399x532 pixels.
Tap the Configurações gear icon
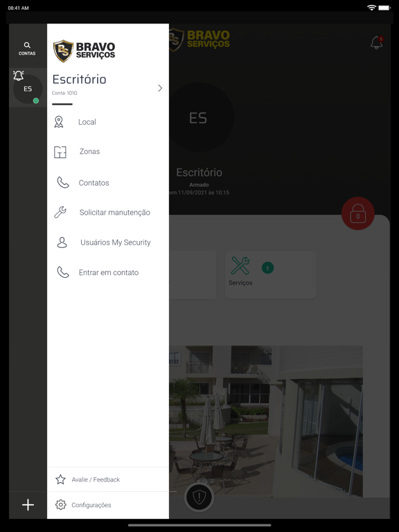pos(61,505)
